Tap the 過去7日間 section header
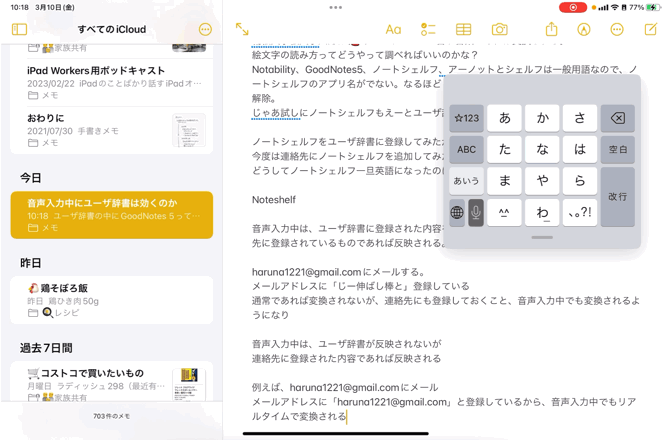The width and height of the screenshot is (671, 440). 46,348
